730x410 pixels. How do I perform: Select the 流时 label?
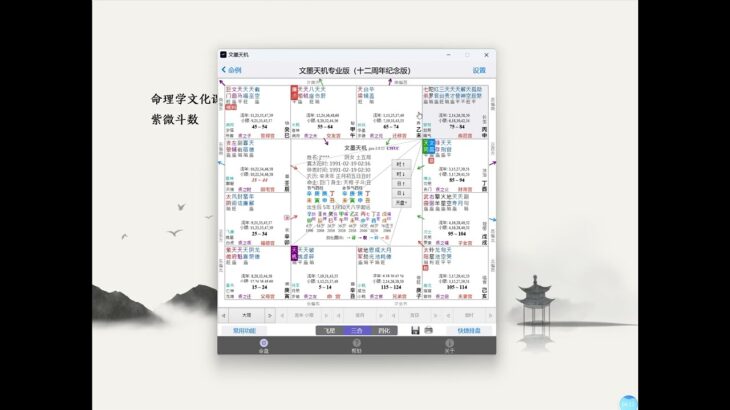point(469,316)
